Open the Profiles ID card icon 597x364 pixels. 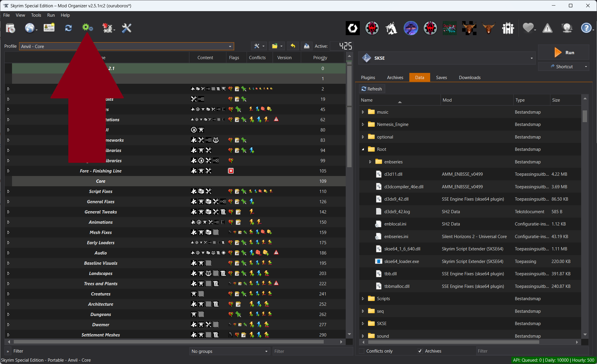coord(49,28)
